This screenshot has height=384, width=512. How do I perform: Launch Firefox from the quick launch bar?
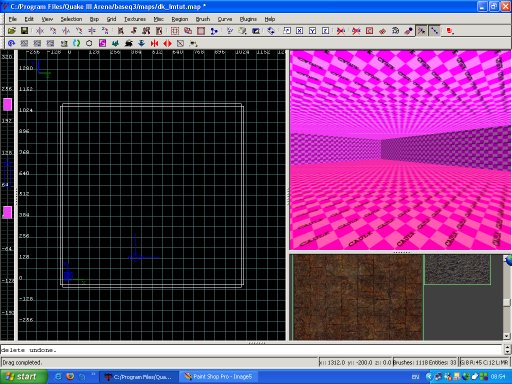click(x=70, y=377)
